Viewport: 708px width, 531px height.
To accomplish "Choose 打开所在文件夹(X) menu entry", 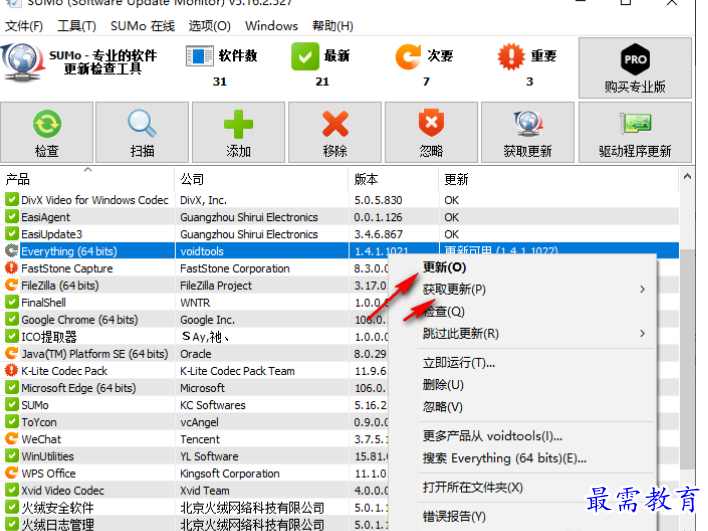I will pos(522,488).
